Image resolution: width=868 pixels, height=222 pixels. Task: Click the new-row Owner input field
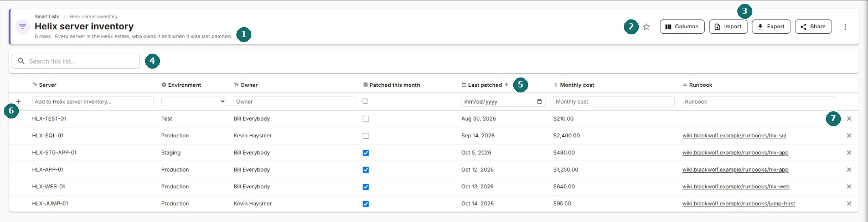[294, 102]
